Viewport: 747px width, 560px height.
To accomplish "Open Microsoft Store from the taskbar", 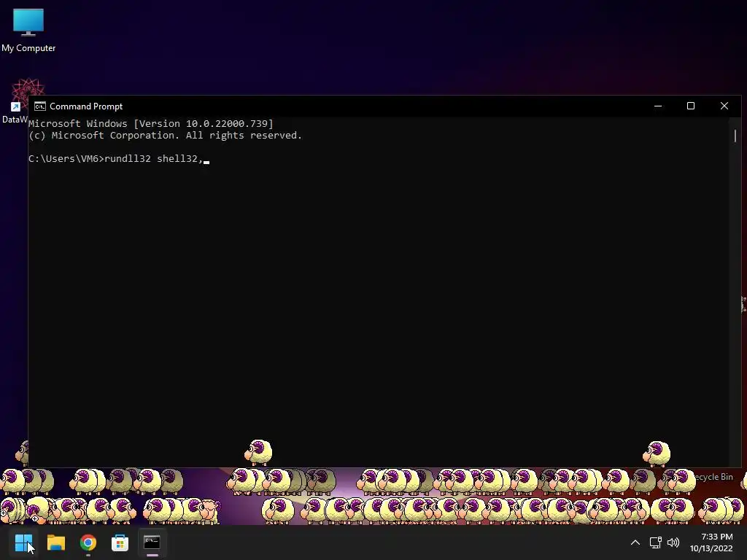I will (120, 542).
